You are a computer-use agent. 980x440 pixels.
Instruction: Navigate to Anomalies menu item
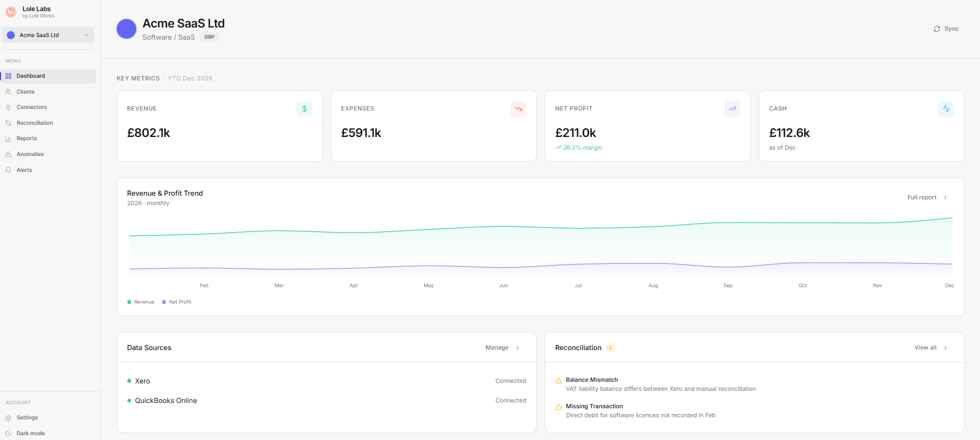pyautogui.click(x=48, y=154)
